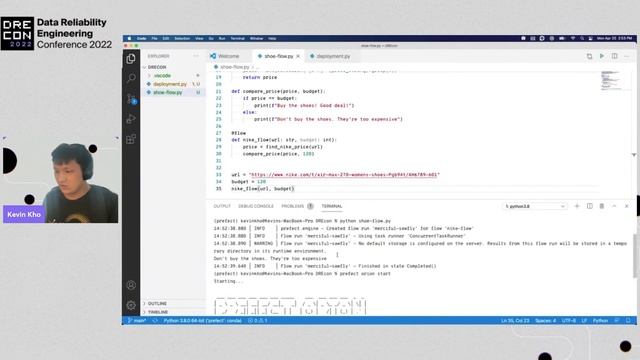640x360 pixels.
Task: Click the Python language mode status item
Action: (600, 320)
